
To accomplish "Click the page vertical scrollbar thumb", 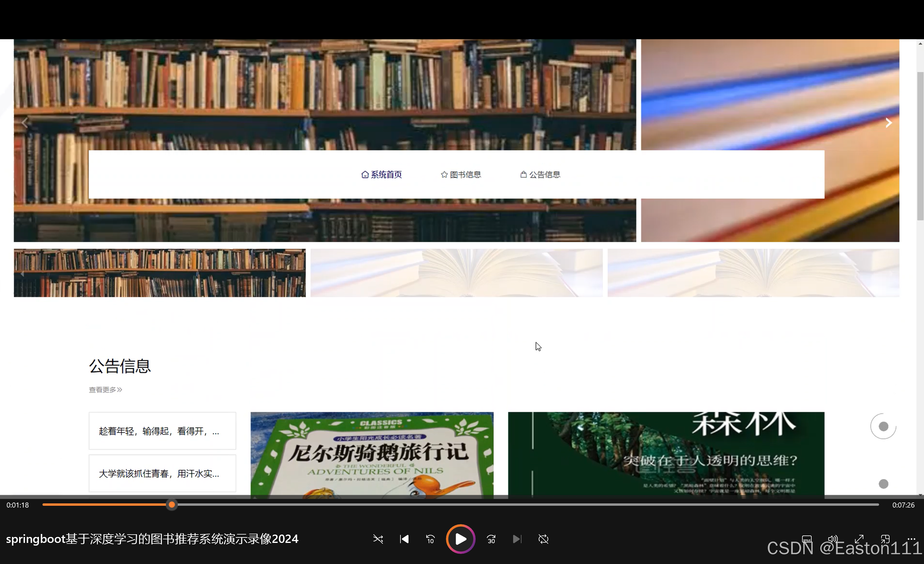I will point(920,146).
